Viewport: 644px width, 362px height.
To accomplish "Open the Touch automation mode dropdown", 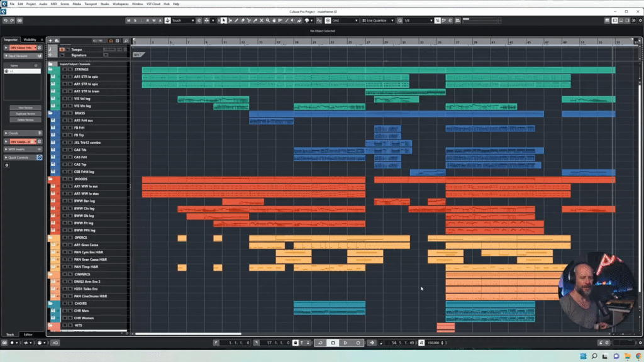I will [x=183, y=21].
